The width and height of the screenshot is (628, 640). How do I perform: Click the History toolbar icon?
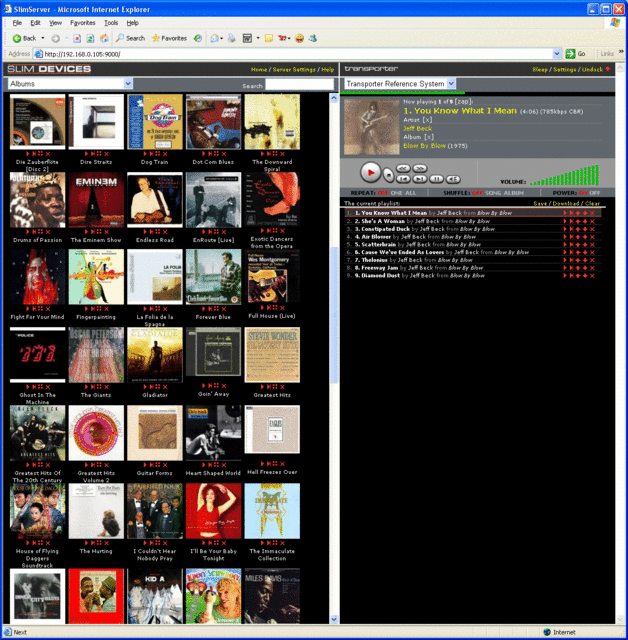tap(197, 38)
